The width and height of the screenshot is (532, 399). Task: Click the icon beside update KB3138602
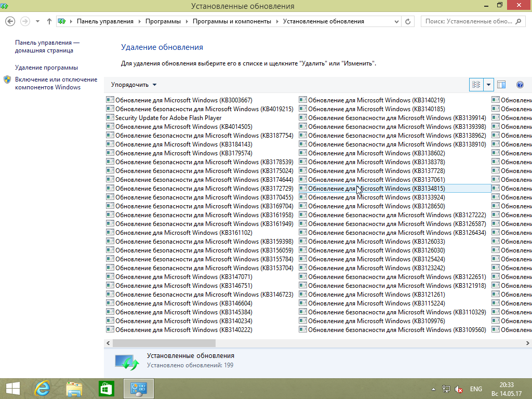[303, 153]
